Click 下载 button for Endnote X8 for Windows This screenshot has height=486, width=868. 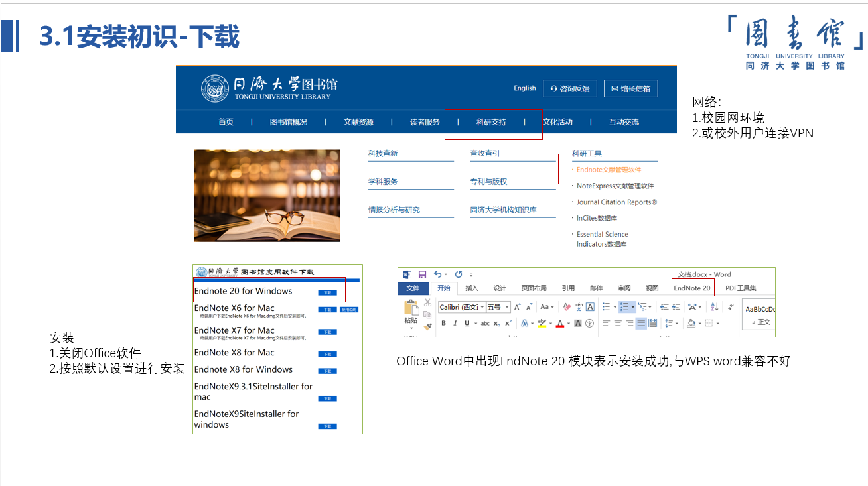327,371
